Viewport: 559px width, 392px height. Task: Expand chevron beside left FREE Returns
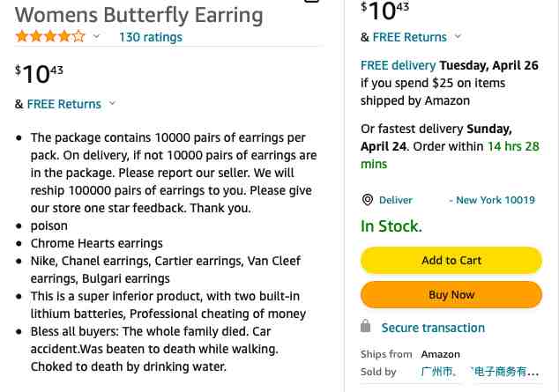click(x=112, y=104)
